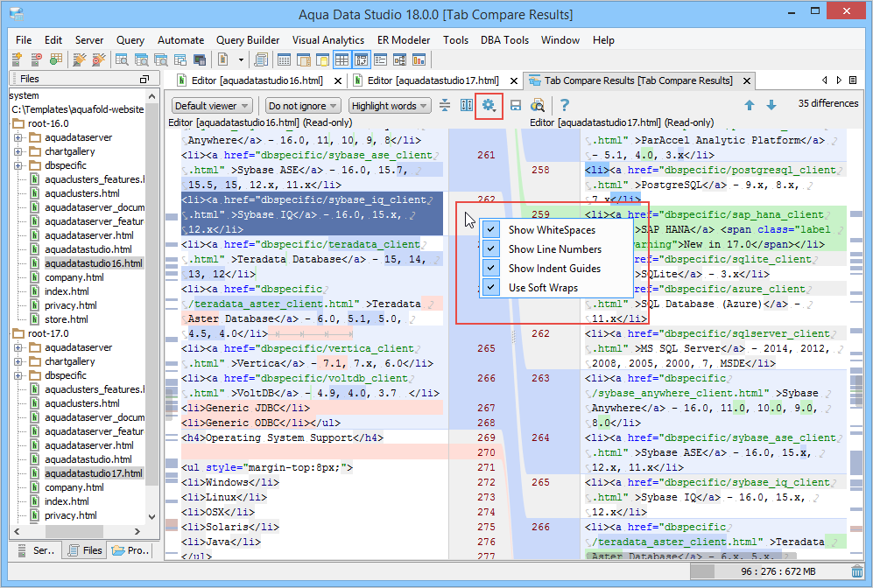The width and height of the screenshot is (873, 588).
Task: Click the blue question mark help icon
Action: tap(565, 106)
